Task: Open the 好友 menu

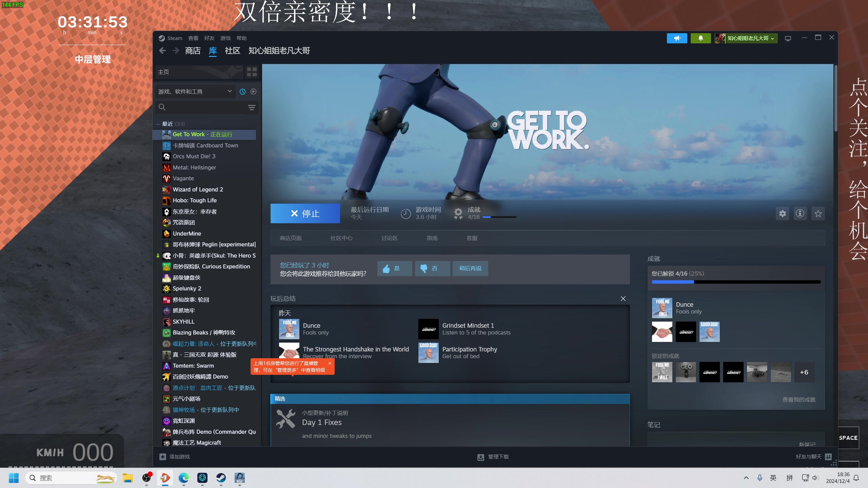Action: 209,38
